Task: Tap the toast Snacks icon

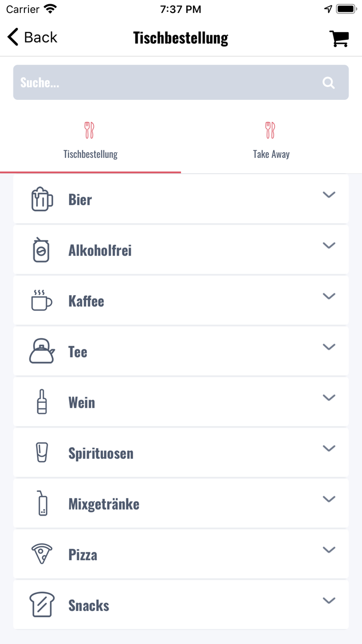Action: point(42,605)
